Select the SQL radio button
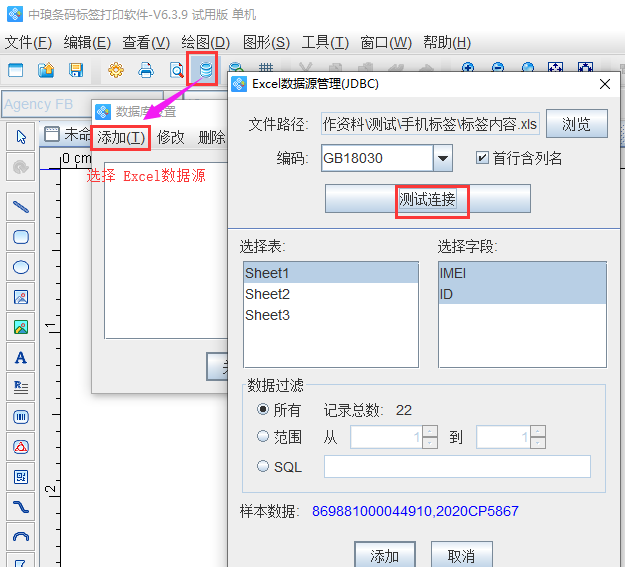The width and height of the screenshot is (625, 567). 264,466
